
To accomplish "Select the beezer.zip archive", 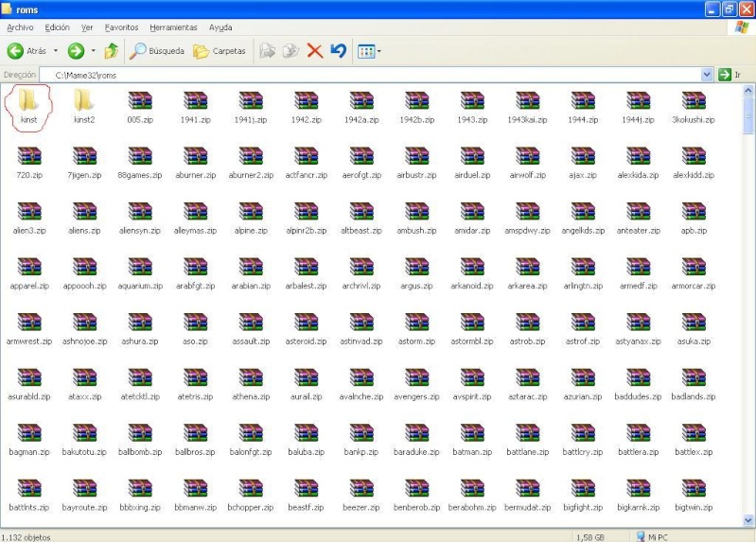I will coord(361,496).
